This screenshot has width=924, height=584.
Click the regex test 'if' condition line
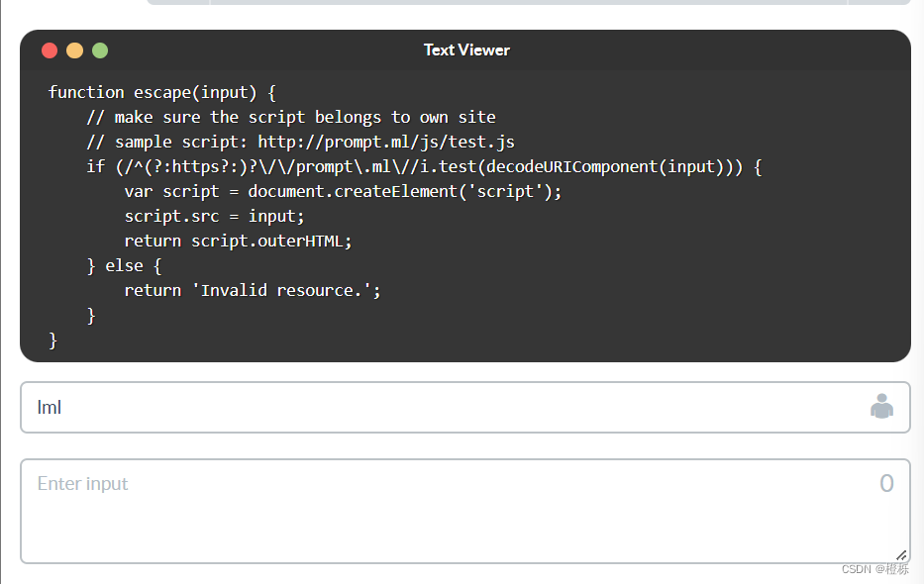[x=424, y=166]
